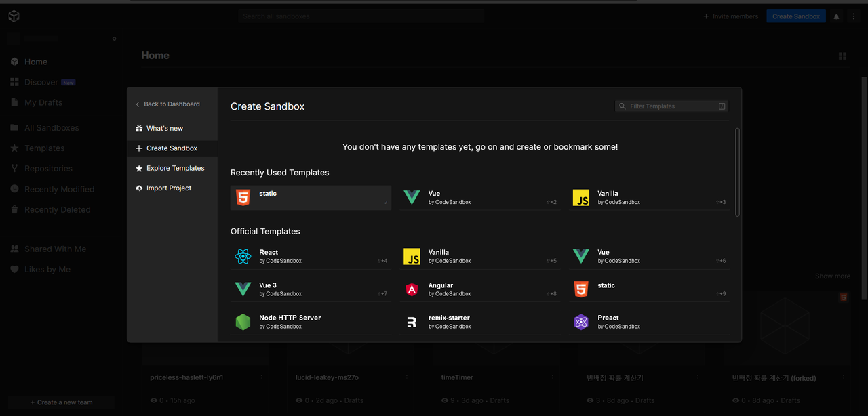Choose recently used Vue template
Screen dimensions: 868x416
pos(480,198)
